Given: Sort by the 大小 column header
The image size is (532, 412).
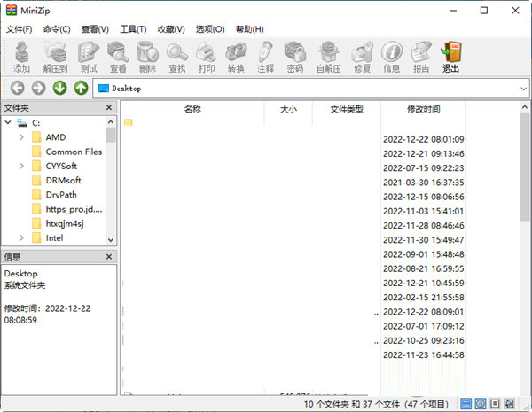Looking at the screenshot, I should coord(288,109).
